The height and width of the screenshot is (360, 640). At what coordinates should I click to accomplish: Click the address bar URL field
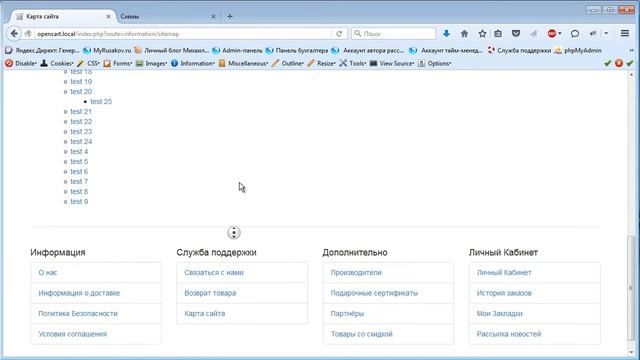point(184,34)
